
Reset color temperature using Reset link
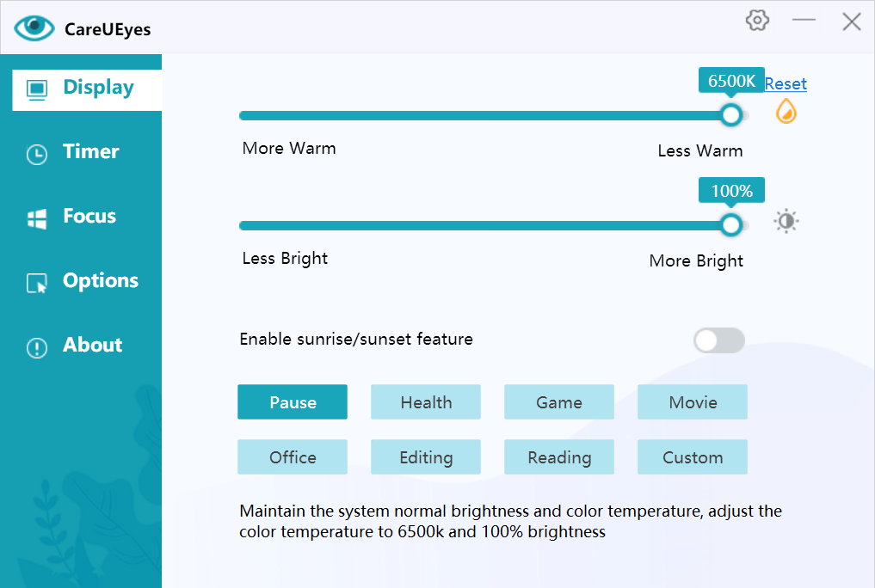coord(786,84)
